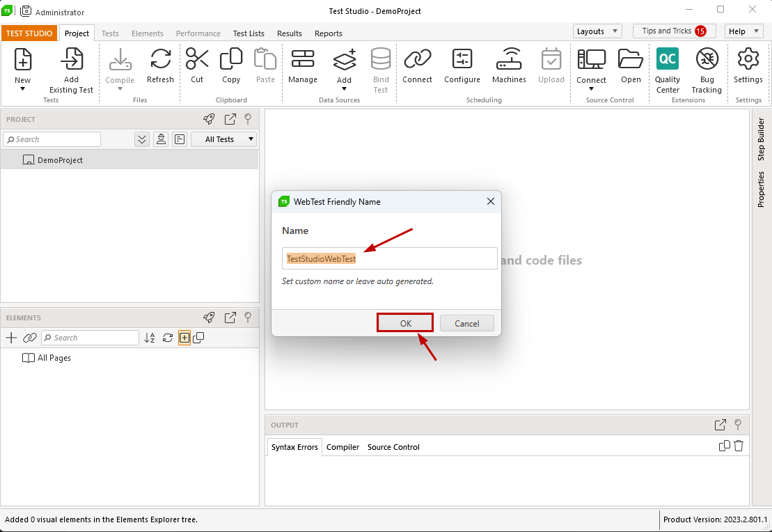Click collapse-all chevrons in Project toolbar
This screenshot has width=772, height=532.
(x=142, y=139)
